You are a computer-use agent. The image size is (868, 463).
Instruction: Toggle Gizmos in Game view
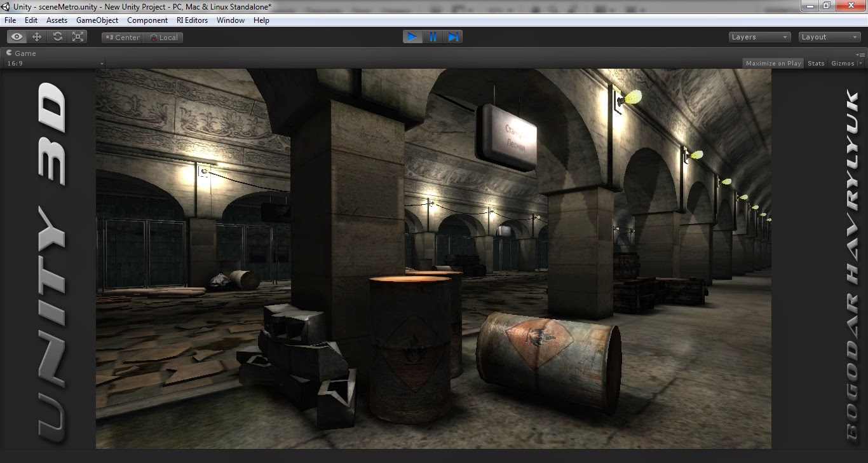[843, 63]
